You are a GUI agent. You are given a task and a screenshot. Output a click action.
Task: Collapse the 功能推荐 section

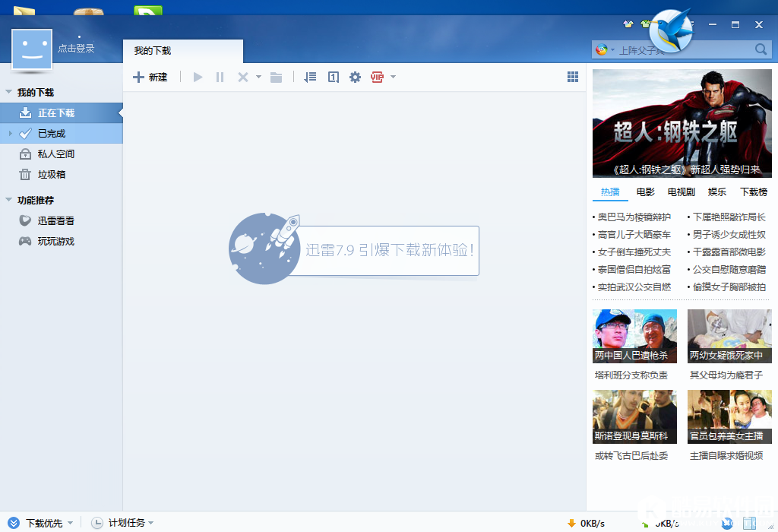[10, 199]
